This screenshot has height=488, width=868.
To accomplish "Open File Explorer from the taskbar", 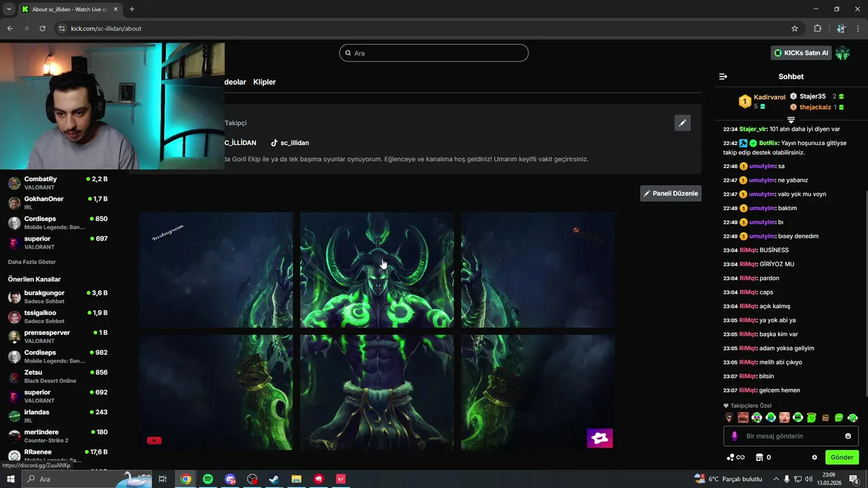I will [x=296, y=479].
